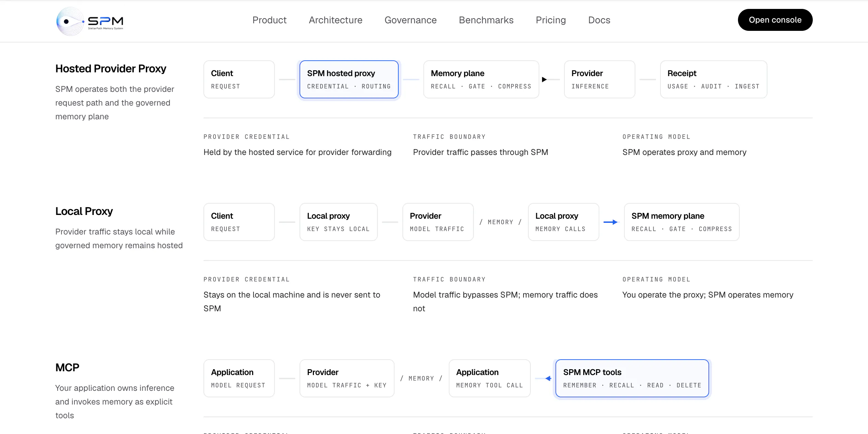
Task: Click the blue arrow before SPM MCP tools
Action: pyautogui.click(x=548, y=378)
